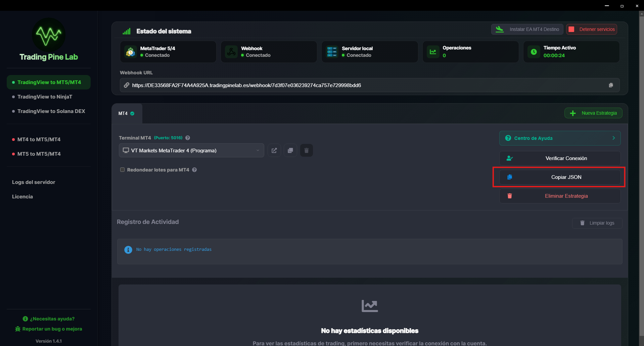Click Verificar Conexión

pos(559,158)
